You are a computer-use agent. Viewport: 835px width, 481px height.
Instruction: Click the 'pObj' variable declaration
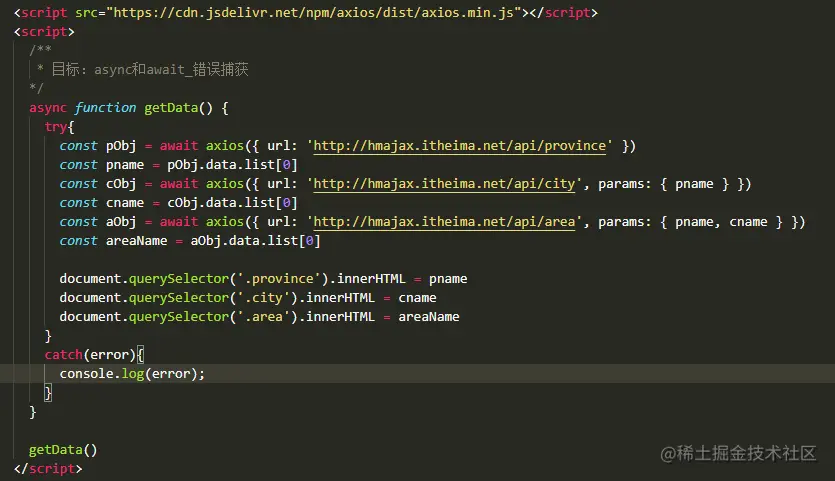(x=121, y=145)
